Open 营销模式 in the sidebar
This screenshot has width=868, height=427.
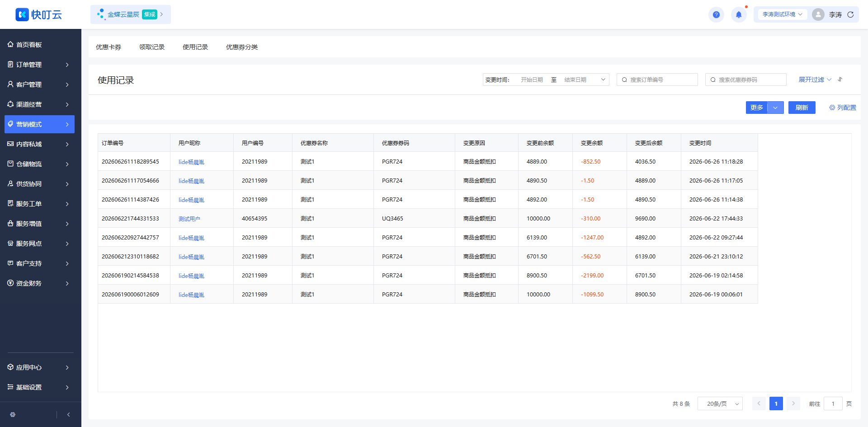pyautogui.click(x=39, y=124)
